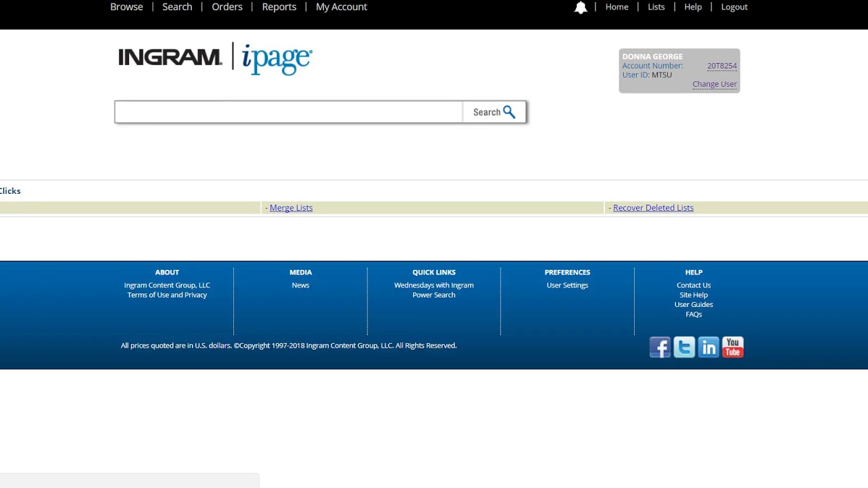This screenshot has width=868, height=488.
Task: Click the copyright notice text
Action: [x=289, y=346]
